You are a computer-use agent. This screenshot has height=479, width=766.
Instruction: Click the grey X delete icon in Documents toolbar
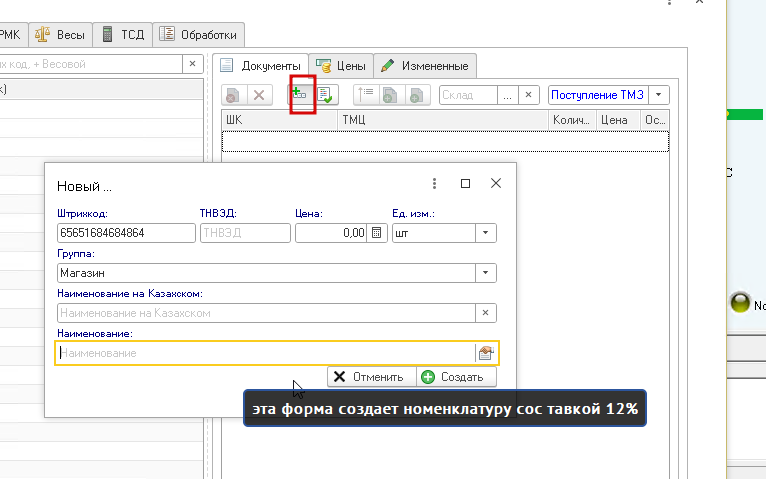(x=259, y=95)
